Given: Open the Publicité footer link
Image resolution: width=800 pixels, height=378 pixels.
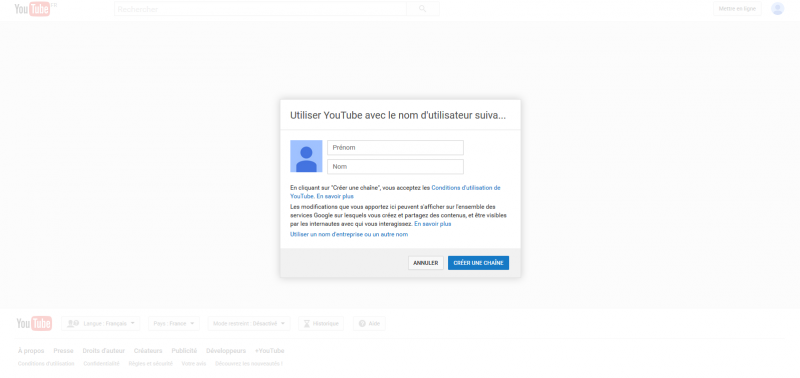Looking at the screenshot, I should pyautogui.click(x=184, y=351).
